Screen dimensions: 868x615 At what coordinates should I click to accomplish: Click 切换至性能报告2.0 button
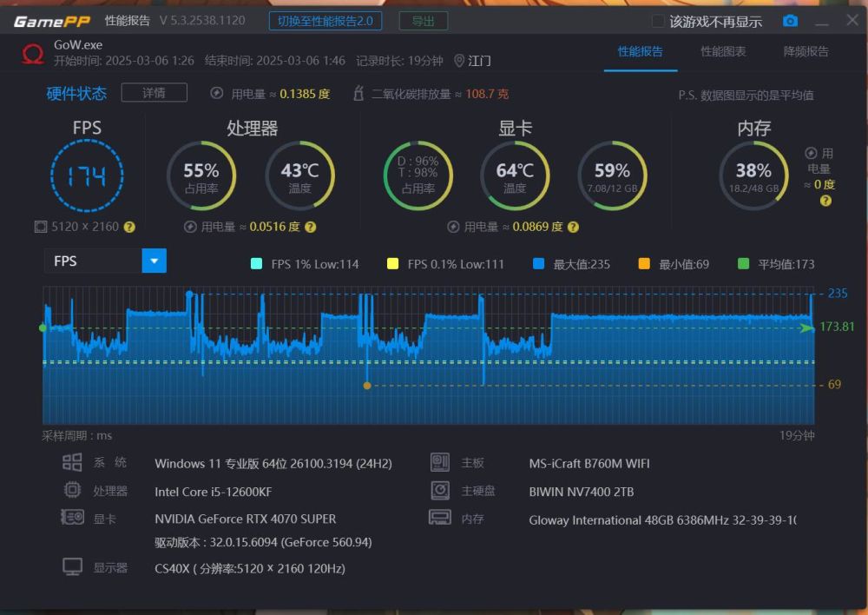point(325,21)
